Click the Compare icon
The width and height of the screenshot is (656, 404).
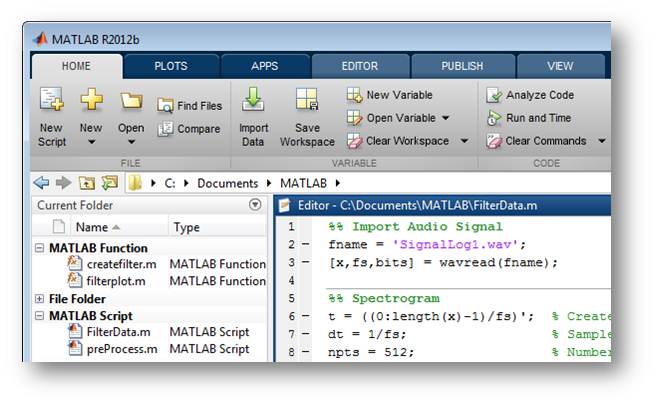pos(165,129)
